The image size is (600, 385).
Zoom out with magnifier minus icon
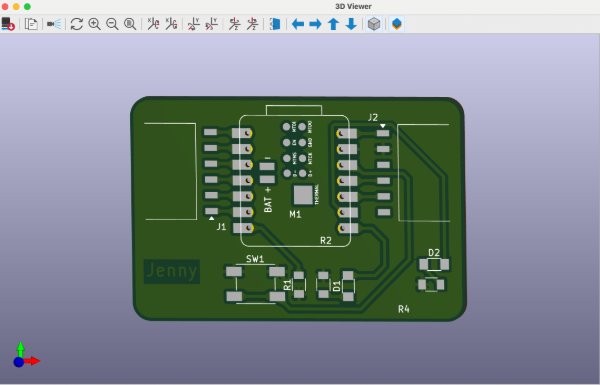112,24
